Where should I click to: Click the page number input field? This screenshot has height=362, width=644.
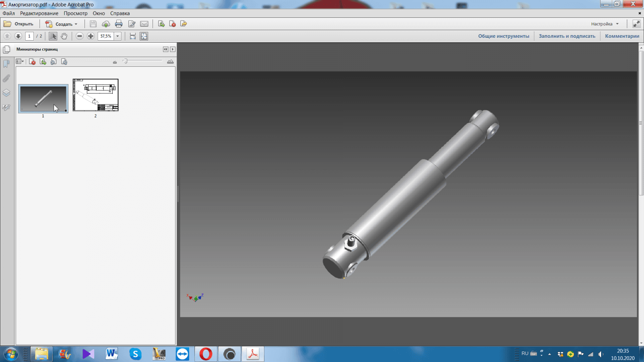[29, 36]
